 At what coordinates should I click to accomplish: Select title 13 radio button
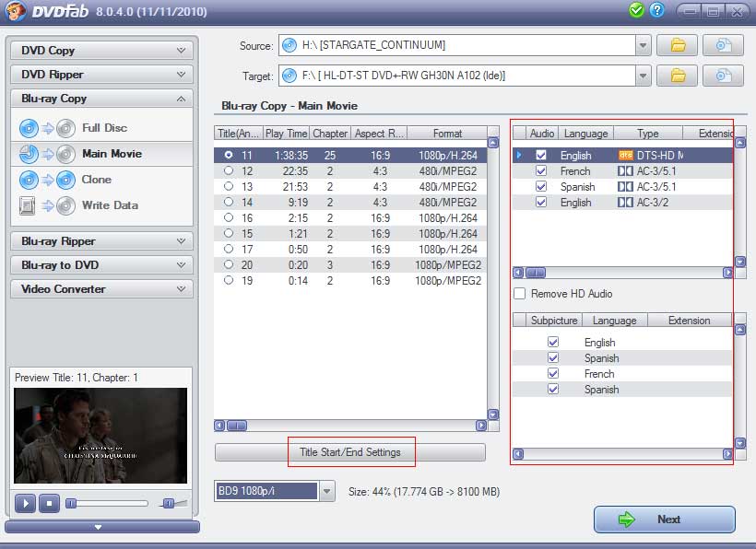(229, 186)
